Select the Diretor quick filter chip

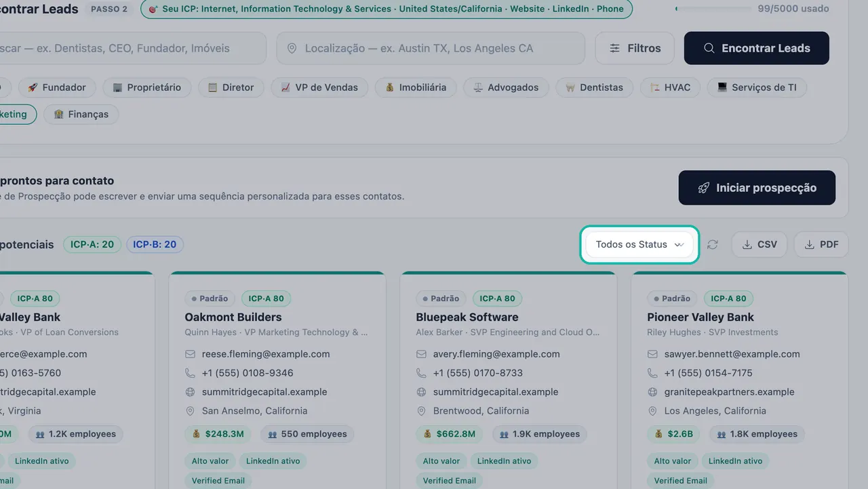point(231,87)
